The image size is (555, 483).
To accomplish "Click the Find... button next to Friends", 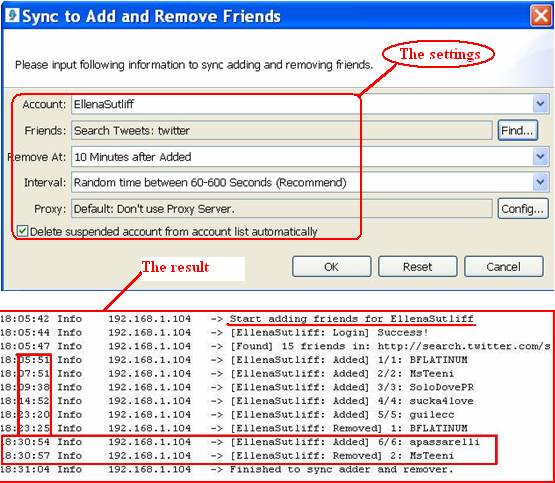I will [517, 130].
